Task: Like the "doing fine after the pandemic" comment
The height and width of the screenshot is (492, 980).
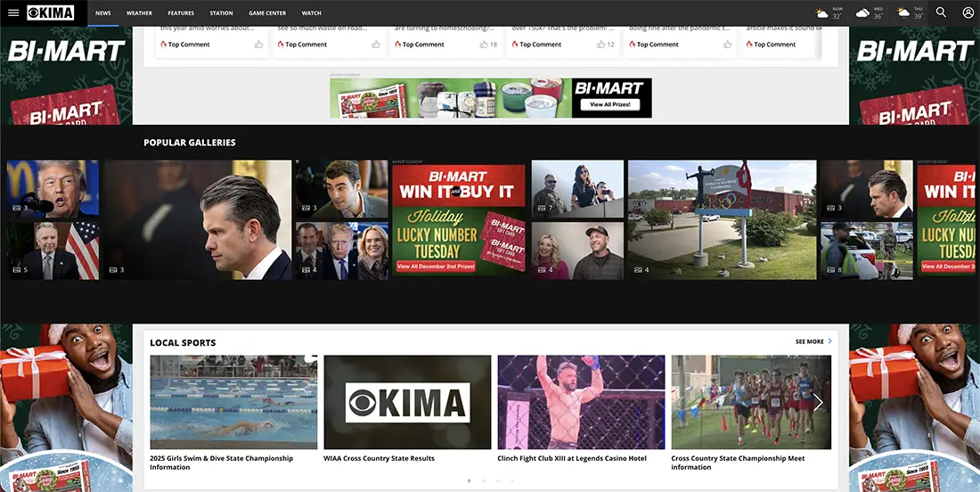Action: 728,45
